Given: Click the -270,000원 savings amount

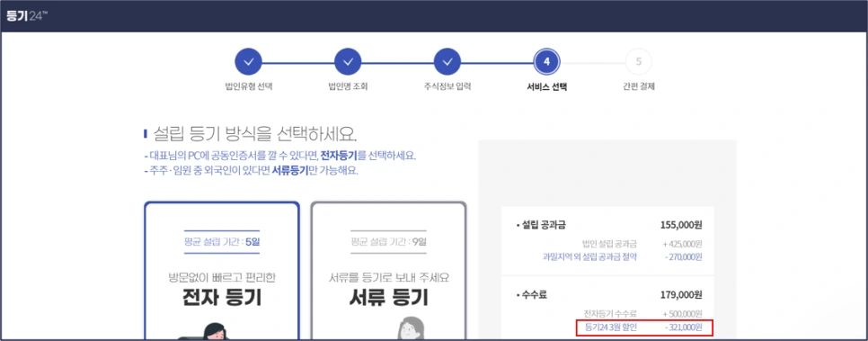Looking at the screenshot, I should [x=683, y=256].
